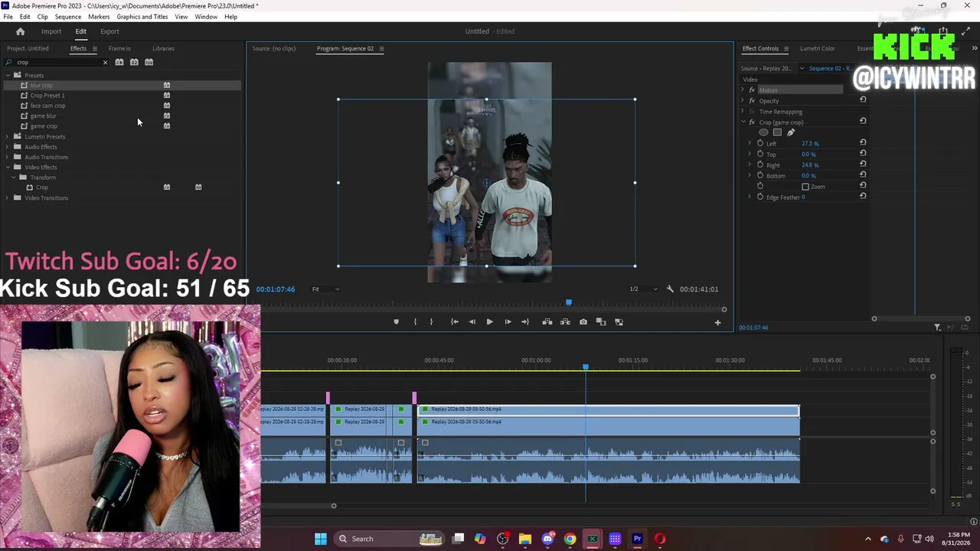
Task: Click the Extract button
Action: click(x=565, y=322)
